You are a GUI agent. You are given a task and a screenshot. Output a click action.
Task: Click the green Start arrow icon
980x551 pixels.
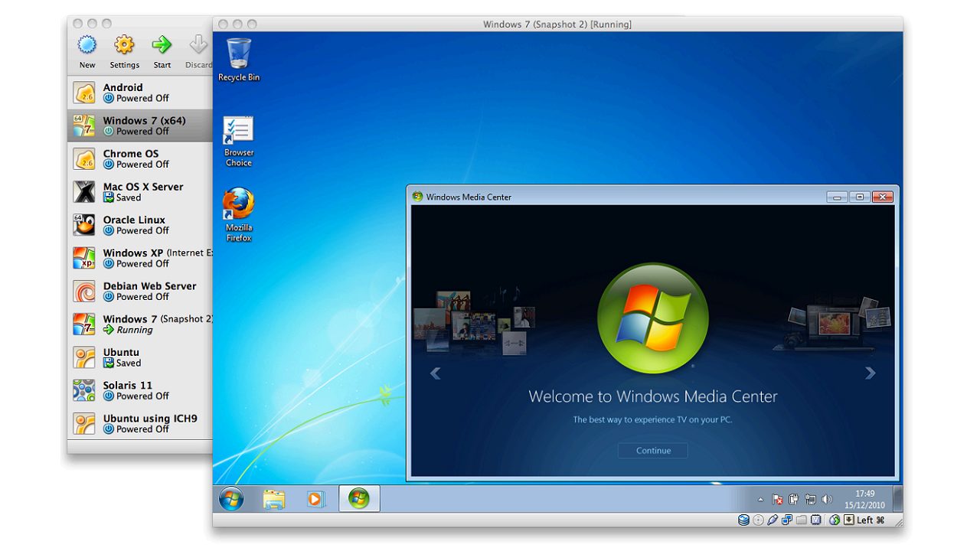pos(162,45)
